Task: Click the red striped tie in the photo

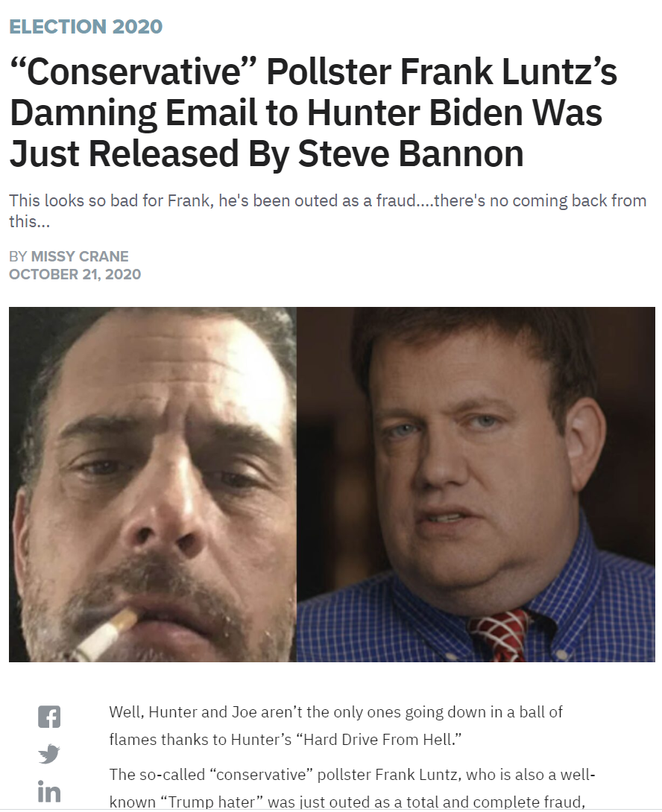Action: click(x=499, y=635)
